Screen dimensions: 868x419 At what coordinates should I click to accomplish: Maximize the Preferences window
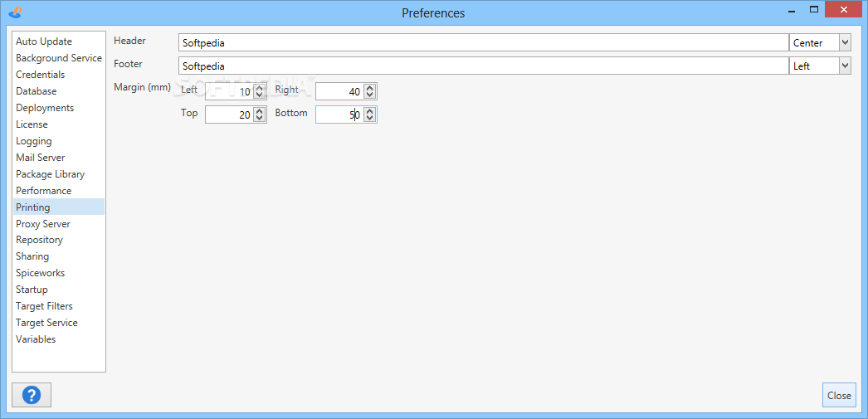click(x=814, y=9)
